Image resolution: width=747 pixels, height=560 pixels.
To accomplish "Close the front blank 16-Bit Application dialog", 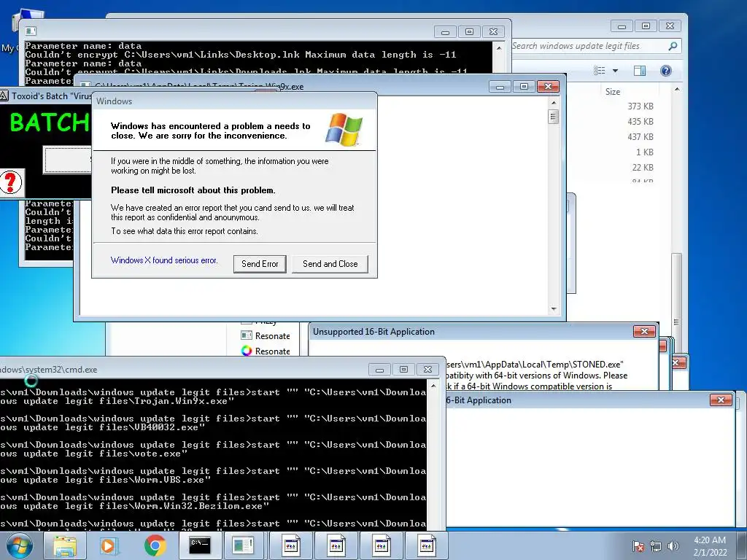I will pos(721,400).
